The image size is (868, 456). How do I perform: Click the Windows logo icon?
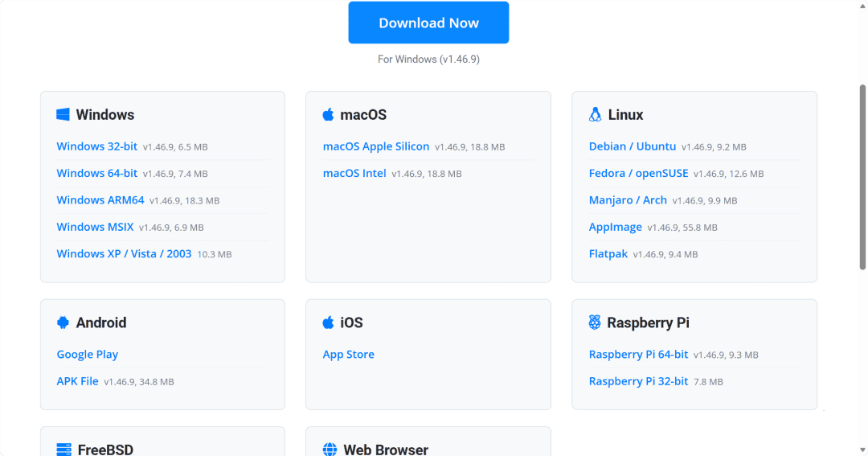63,114
